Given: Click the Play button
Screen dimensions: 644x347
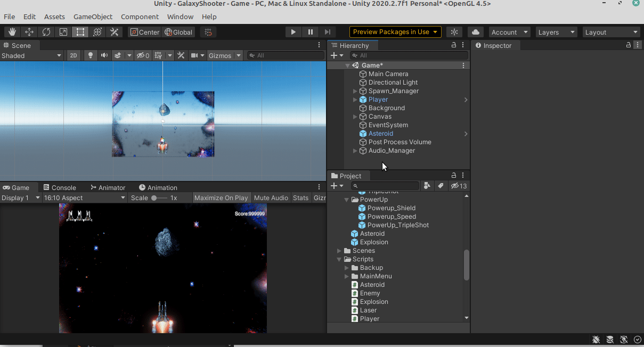Looking at the screenshot, I should [293, 32].
